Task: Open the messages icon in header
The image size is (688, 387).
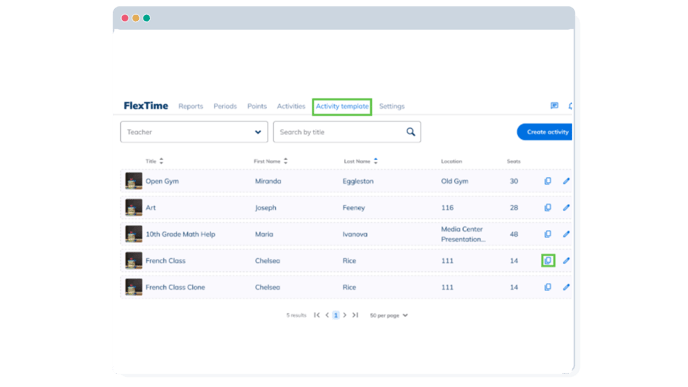Action: pos(554,106)
